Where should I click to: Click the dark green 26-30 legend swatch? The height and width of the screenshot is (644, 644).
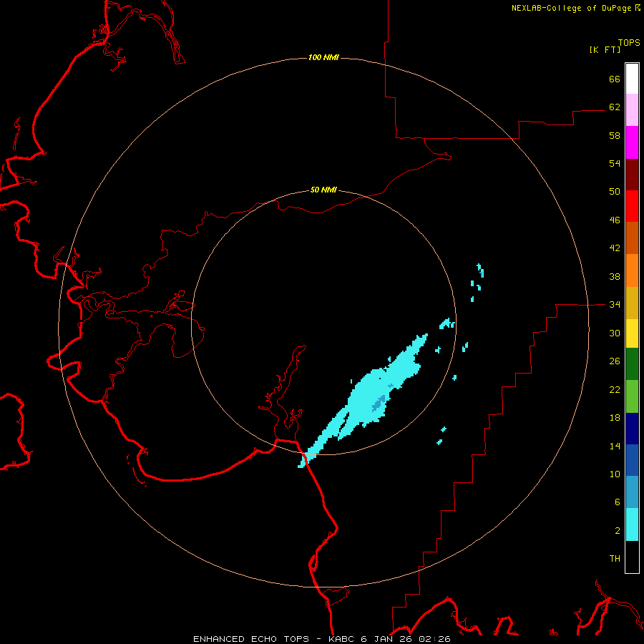tap(632, 364)
